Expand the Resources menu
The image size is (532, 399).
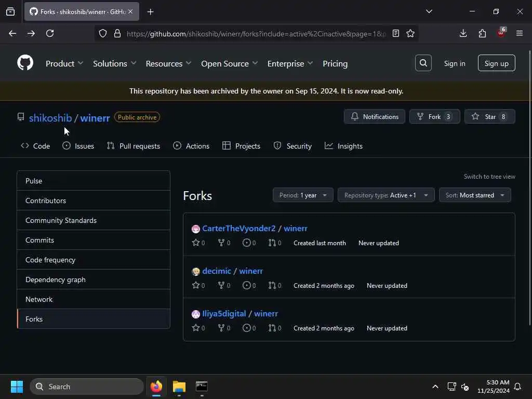168,63
